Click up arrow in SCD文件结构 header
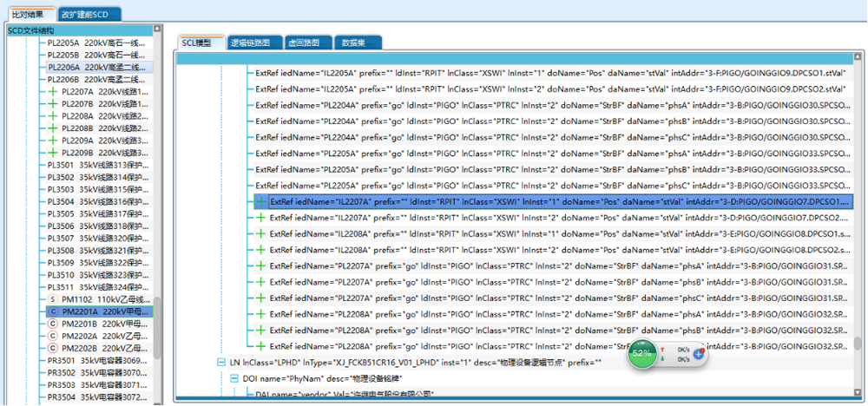The width and height of the screenshot is (868, 406). 157,30
